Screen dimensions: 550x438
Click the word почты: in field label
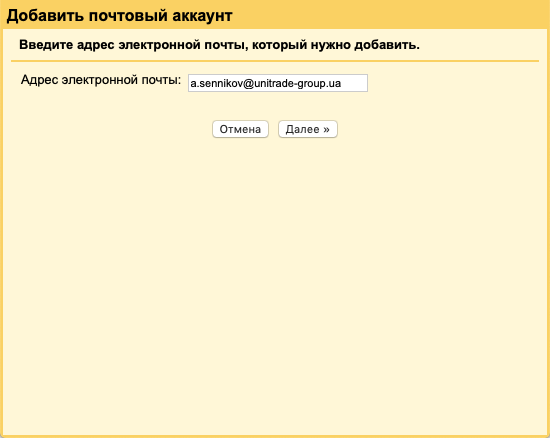(x=161, y=81)
